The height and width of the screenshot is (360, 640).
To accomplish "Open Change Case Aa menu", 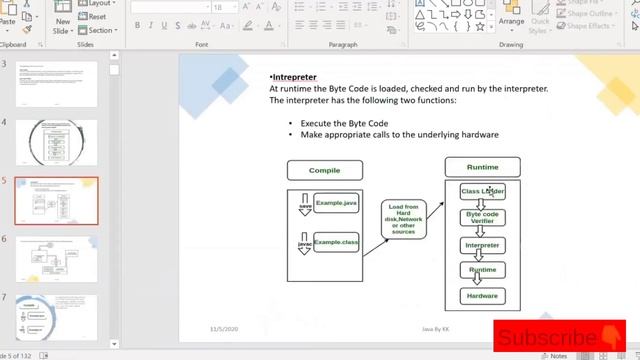I will point(226,26).
